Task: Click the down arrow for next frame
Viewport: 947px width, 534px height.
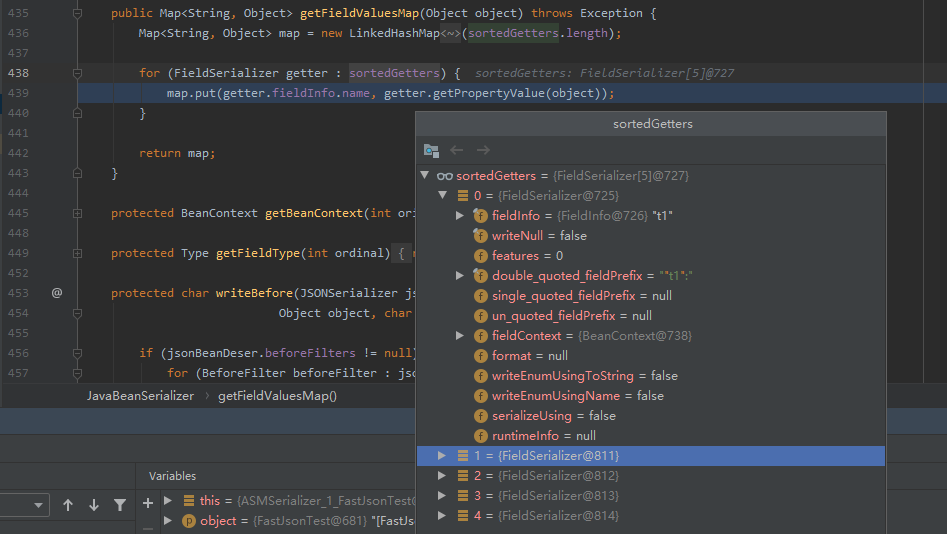Action: pyautogui.click(x=94, y=505)
